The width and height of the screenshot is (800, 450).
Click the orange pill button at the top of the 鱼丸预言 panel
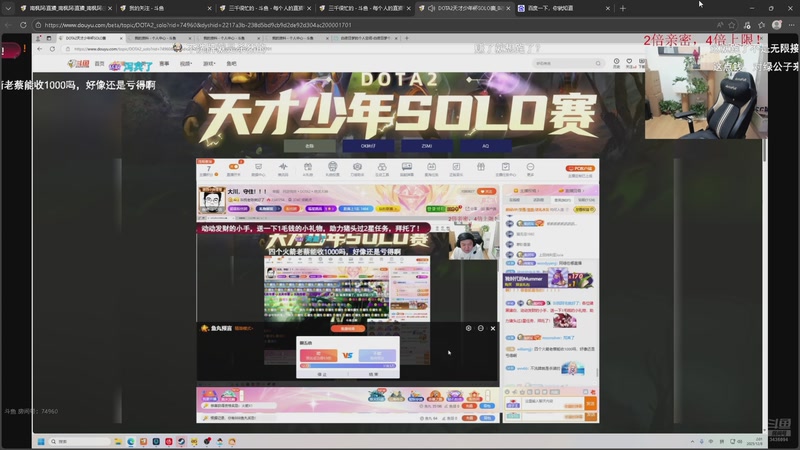348,329
